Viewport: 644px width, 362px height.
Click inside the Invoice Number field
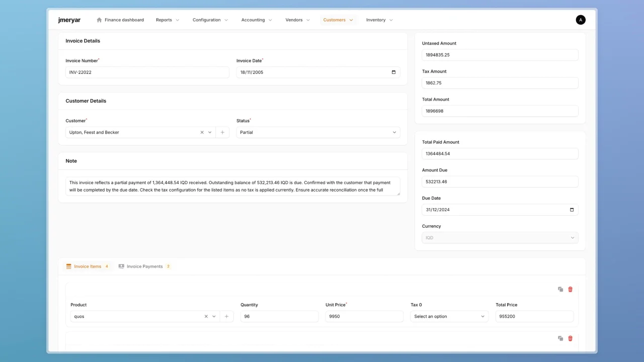click(147, 72)
